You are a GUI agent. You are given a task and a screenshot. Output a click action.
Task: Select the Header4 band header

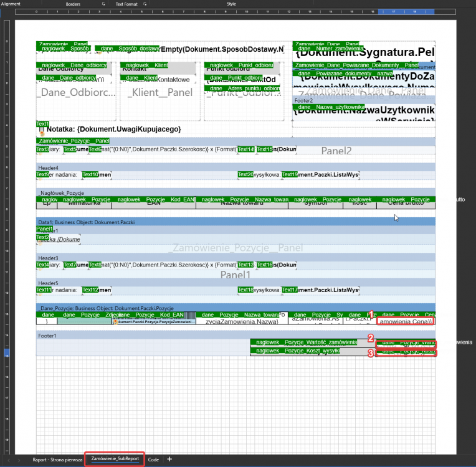236,167
